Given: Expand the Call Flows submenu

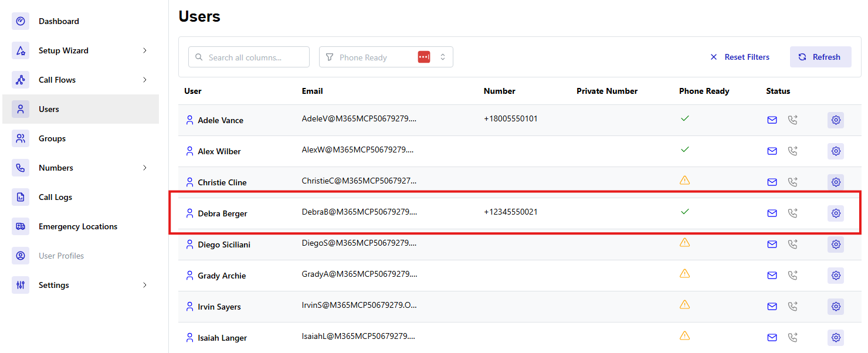Looking at the screenshot, I should click(x=144, y=80).
